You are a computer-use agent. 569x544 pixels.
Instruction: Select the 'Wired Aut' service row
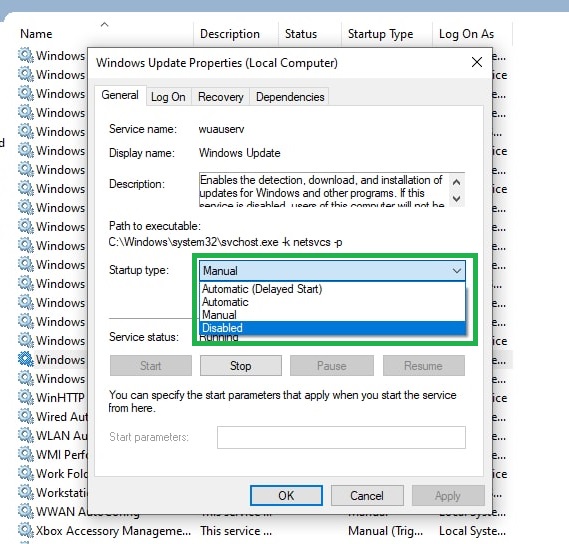point(53,416)
